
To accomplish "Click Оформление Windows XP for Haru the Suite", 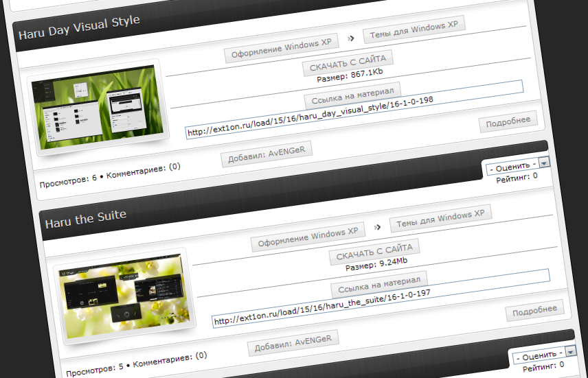I will point(308,239).
